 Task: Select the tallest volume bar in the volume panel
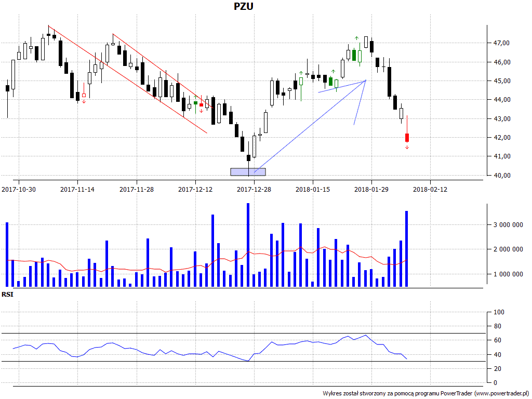248,245
